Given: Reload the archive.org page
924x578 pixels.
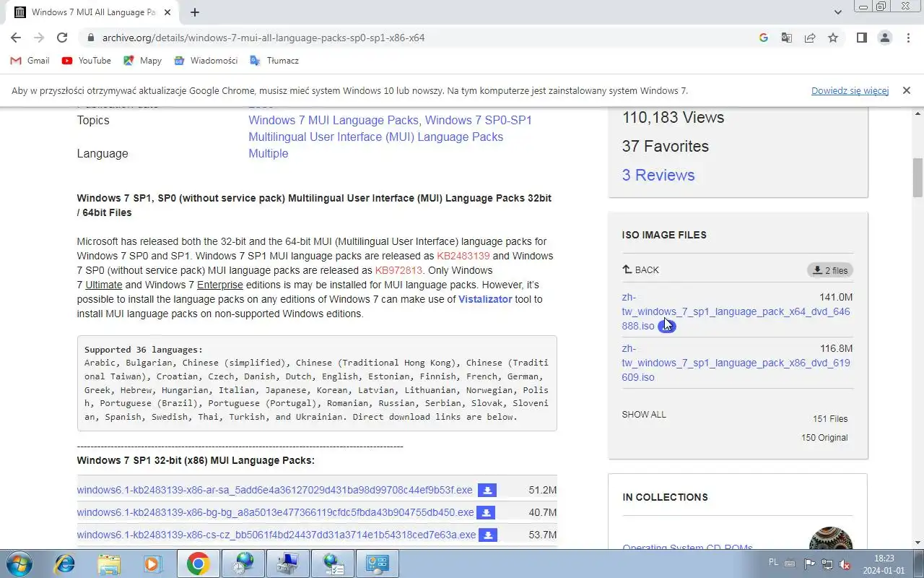Looking at the screenshot, I should (x=62, y=38).
